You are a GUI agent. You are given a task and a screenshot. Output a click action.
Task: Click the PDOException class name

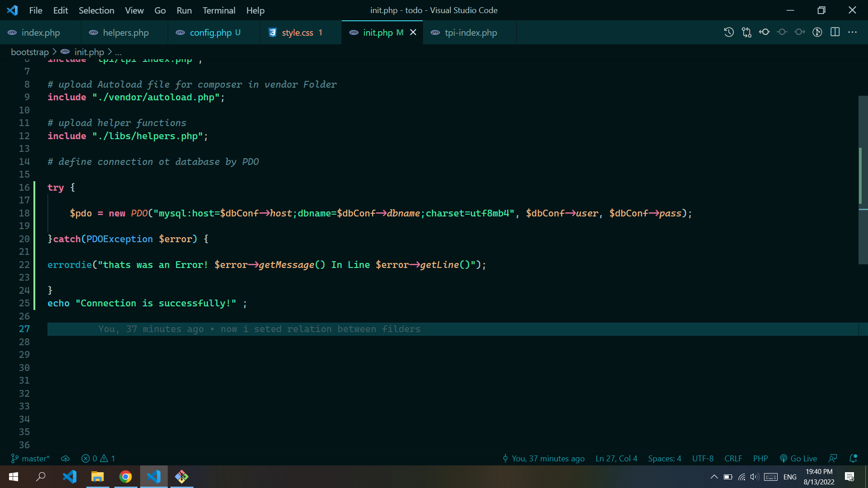(119, 239)
